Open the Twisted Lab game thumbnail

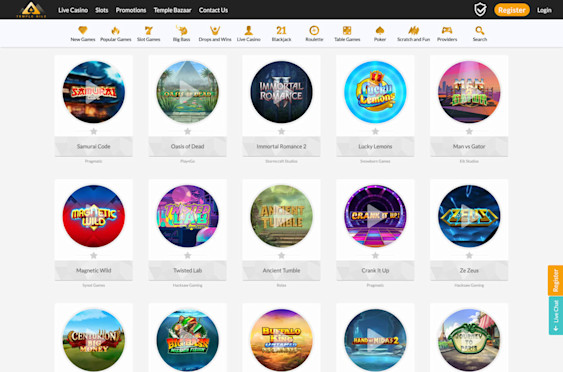pos(187,216)
